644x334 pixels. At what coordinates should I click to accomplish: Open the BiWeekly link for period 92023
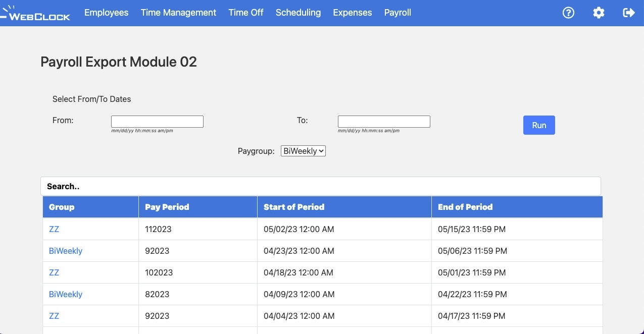click(66, 251)
